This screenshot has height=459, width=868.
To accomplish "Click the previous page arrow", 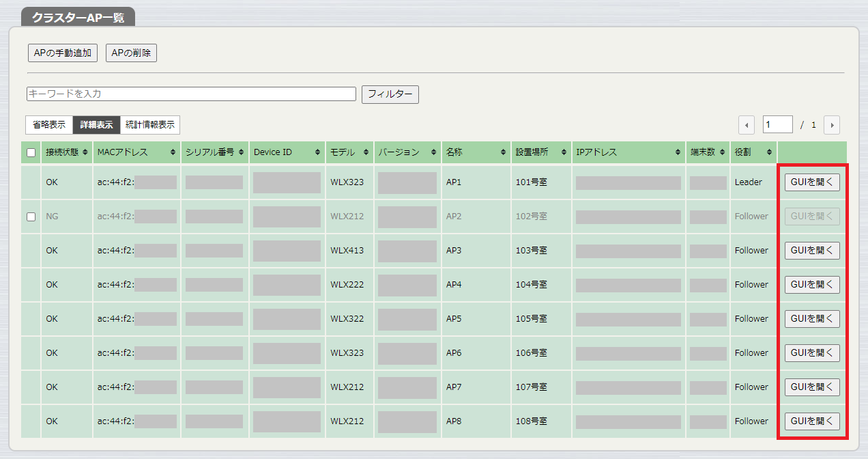I will tap(746, 124).
